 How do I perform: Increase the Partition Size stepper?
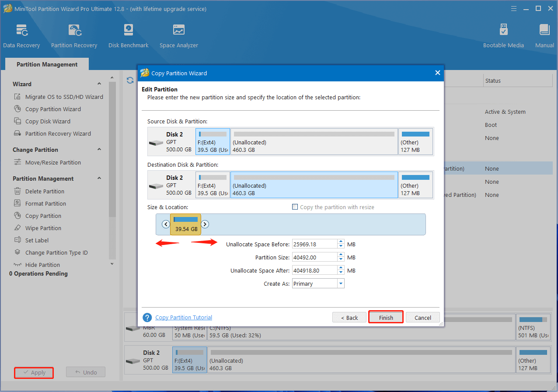341,255
